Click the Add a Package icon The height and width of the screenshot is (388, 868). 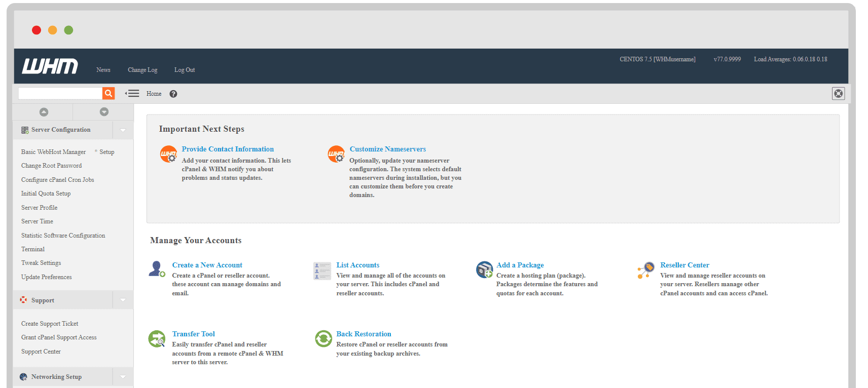point(484,269)
